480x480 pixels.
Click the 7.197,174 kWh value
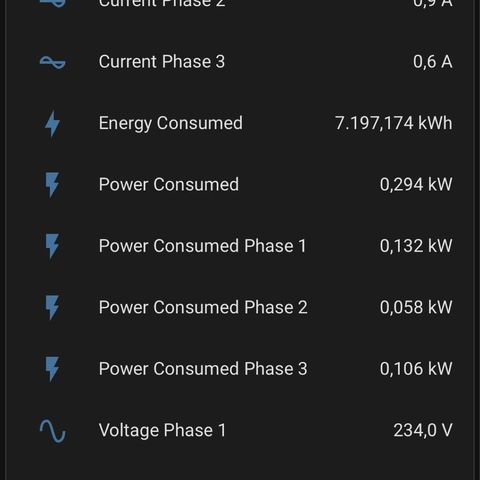(394, 123)
